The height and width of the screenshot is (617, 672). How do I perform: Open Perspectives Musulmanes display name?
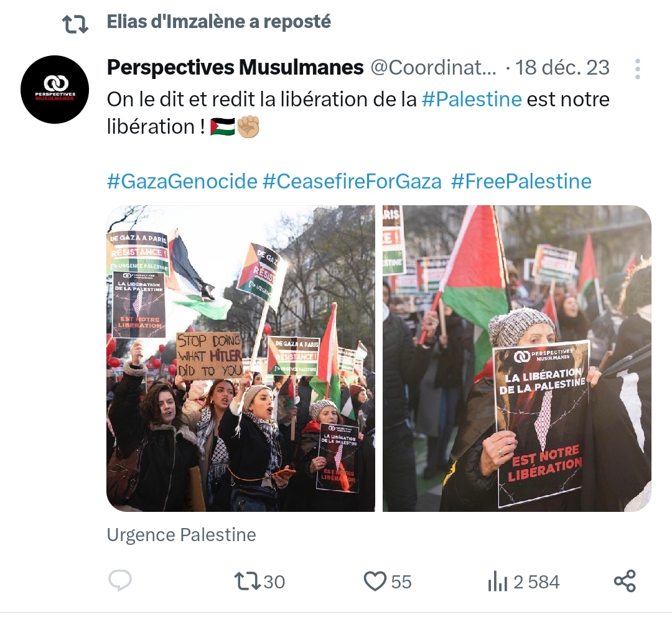235,67
